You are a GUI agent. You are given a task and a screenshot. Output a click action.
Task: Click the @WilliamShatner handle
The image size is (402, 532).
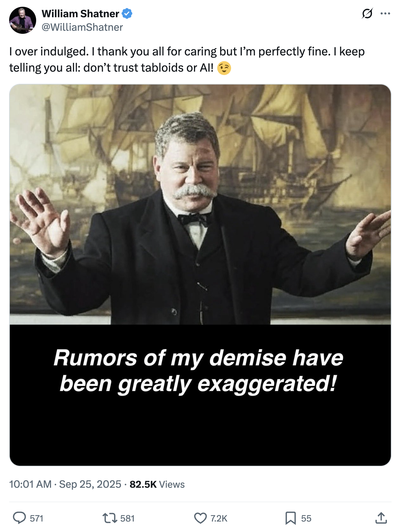(x=82, y=27)
